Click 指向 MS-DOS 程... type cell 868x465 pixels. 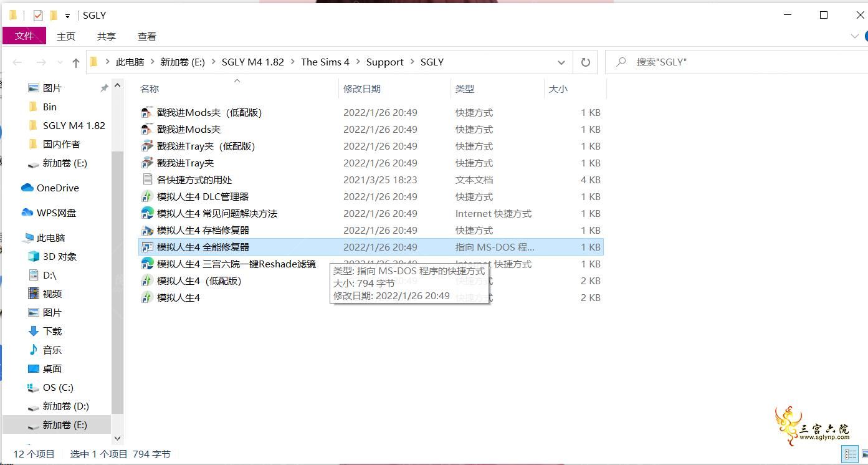pos(495,247)
